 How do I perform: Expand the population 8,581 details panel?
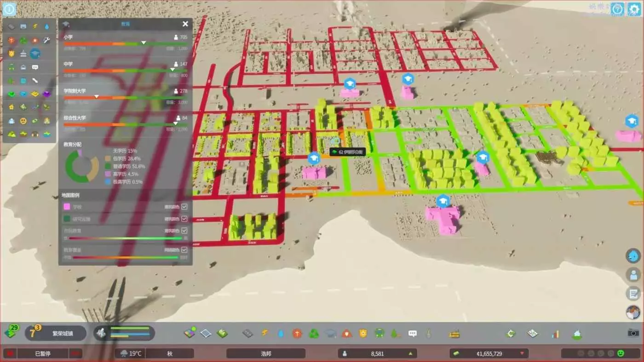pos(378,354)
